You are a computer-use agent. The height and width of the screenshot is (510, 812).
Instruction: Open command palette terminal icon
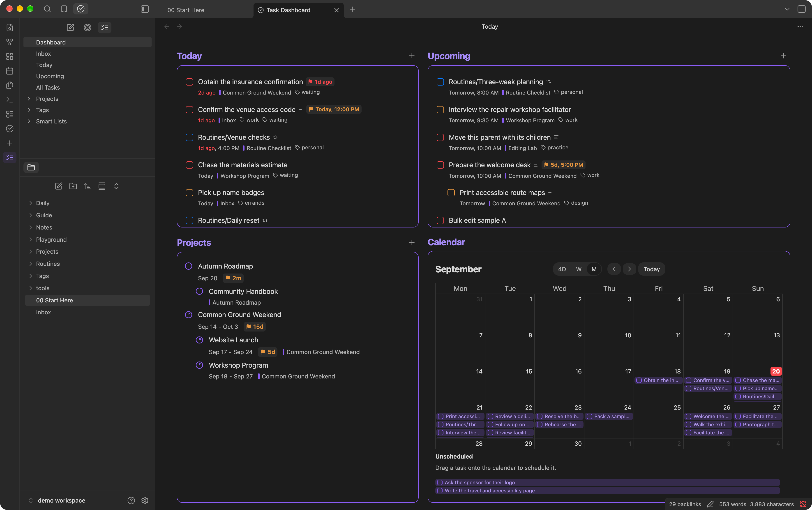click(10, 100)
